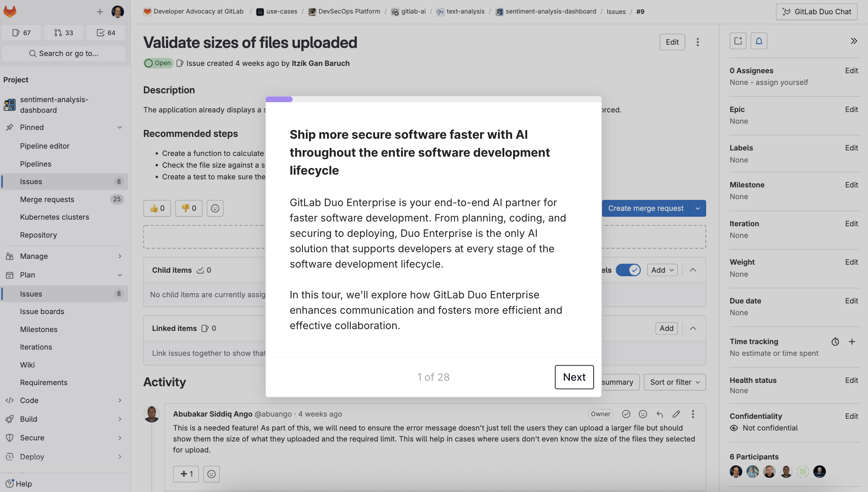868x492 pixels.
Task: Collapse sidebar with double chevron icon
Action: pyautogui.click(x=854, y=41)
